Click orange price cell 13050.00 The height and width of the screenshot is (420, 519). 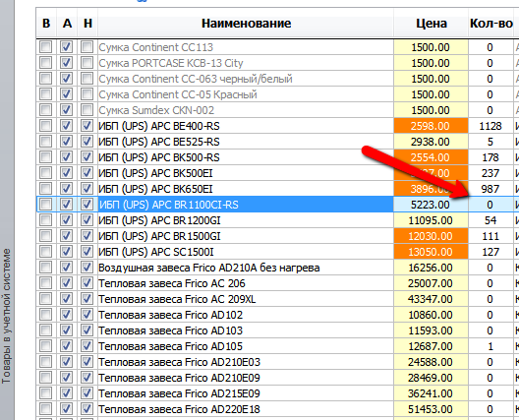tap(431, 252)
